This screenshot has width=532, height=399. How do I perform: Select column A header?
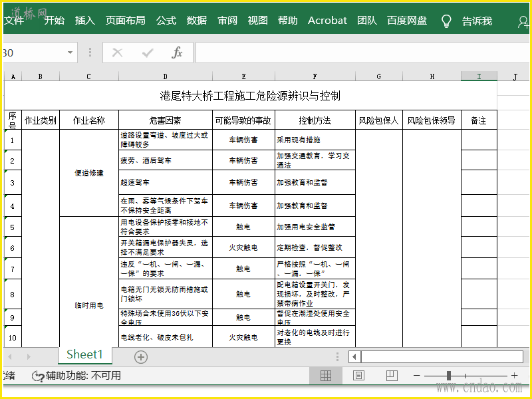pos(13,76)
